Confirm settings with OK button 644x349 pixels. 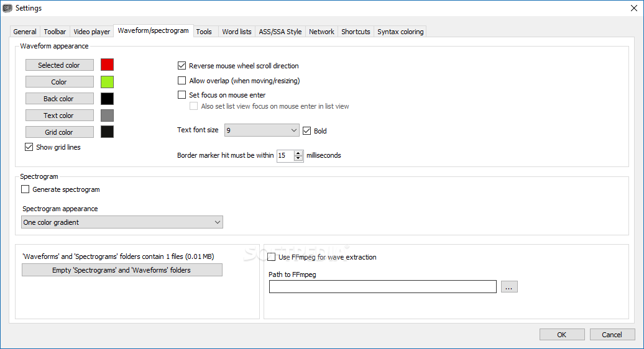tap(562, 335)
